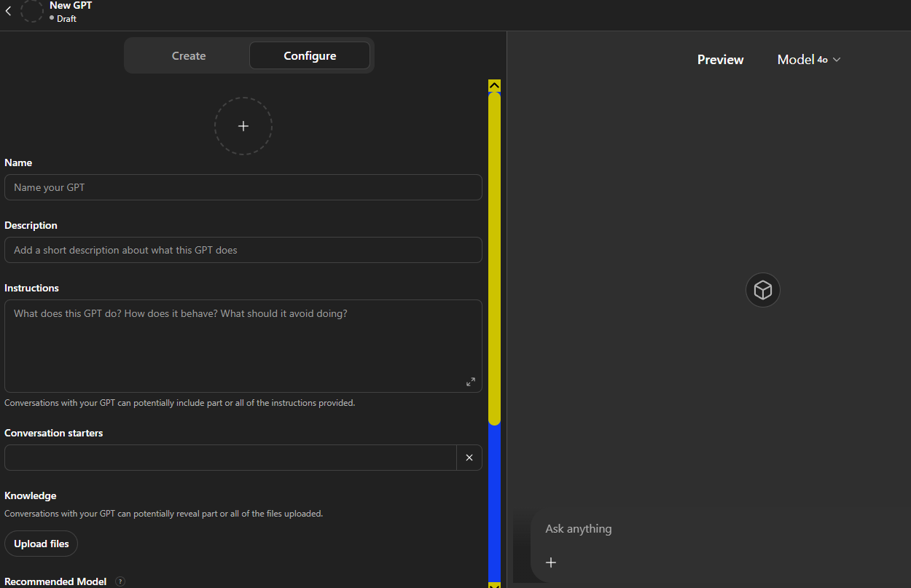Click the help icon beside Recommended Model
Screen dimensions: 911x588
pyautogui.click(x=120, y=581)
